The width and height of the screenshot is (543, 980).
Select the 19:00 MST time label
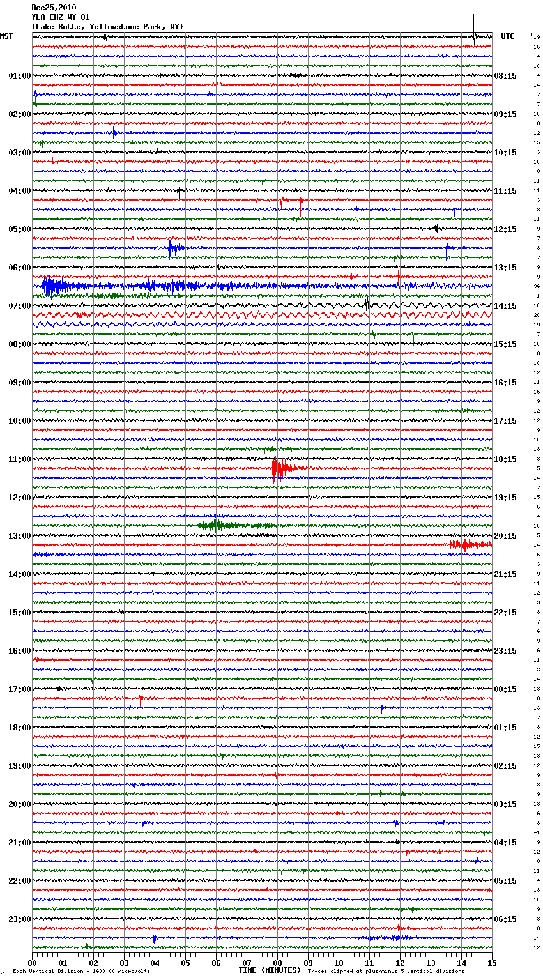pyautogui.click(x=20, y=766)
